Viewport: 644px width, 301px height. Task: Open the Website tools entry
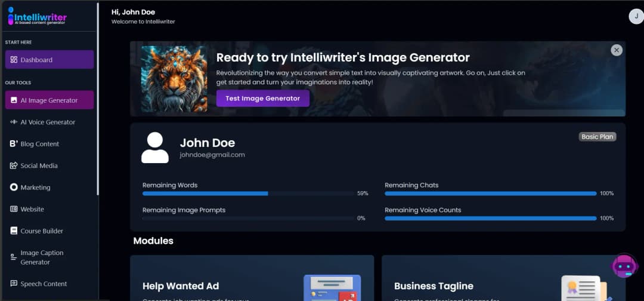49,209
